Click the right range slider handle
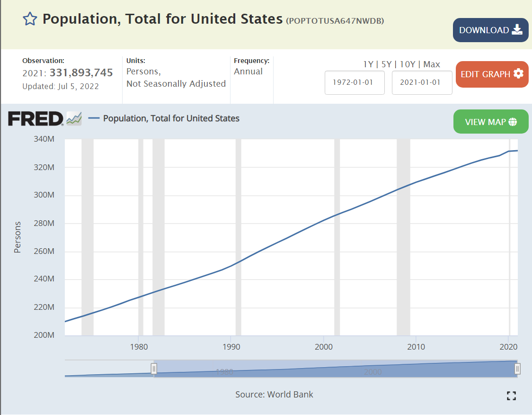This screenshot has height=415, width=532. tap(518, 369)
